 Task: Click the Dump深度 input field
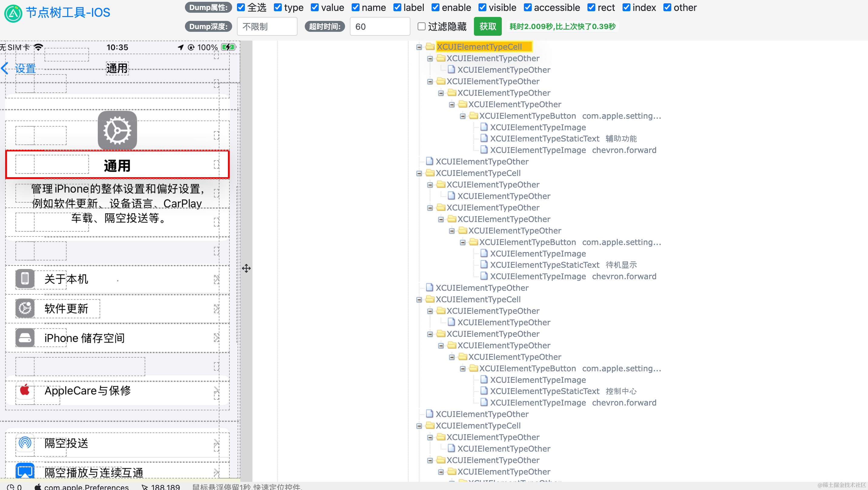click(x=267, y=26)
